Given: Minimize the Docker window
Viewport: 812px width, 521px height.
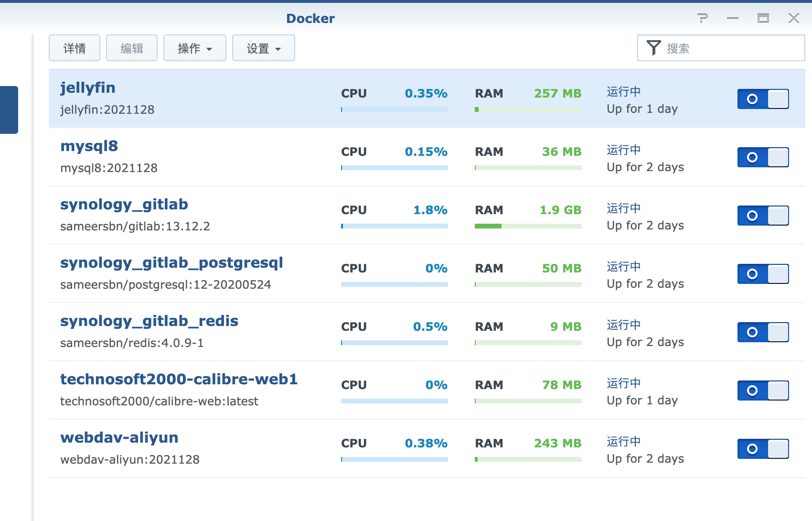Looking at the screenshot, I should pos(732,18).
